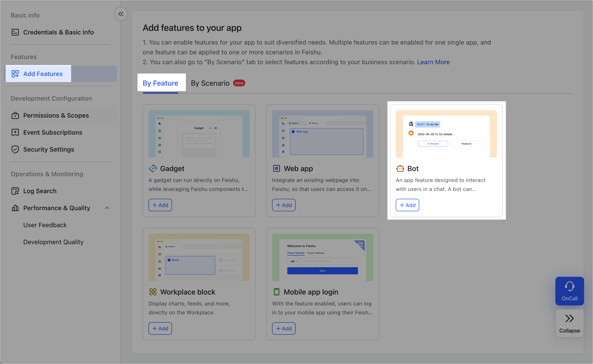The image size is (593, 364).
Task: Click the Mobile app login phone icon
Action: [x=276, y=292]
